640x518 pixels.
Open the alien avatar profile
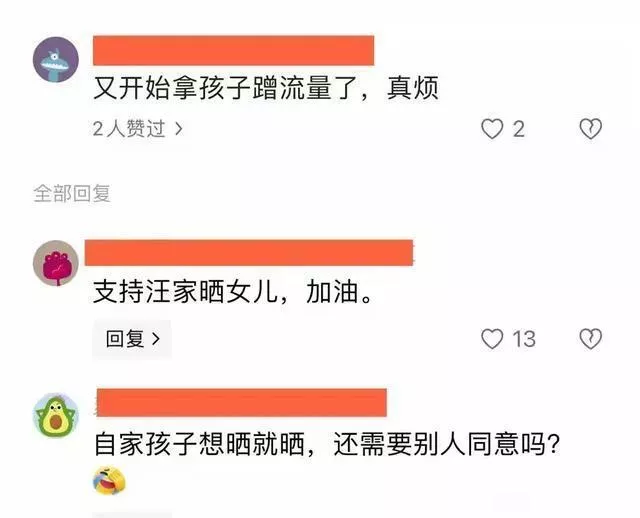tap(56, 60)
